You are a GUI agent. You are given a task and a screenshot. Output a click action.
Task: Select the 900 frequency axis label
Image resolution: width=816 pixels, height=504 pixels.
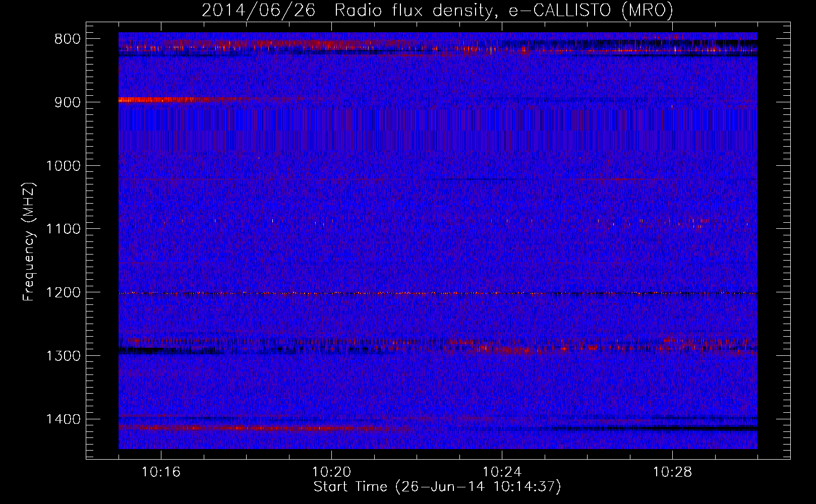[67, 102]
